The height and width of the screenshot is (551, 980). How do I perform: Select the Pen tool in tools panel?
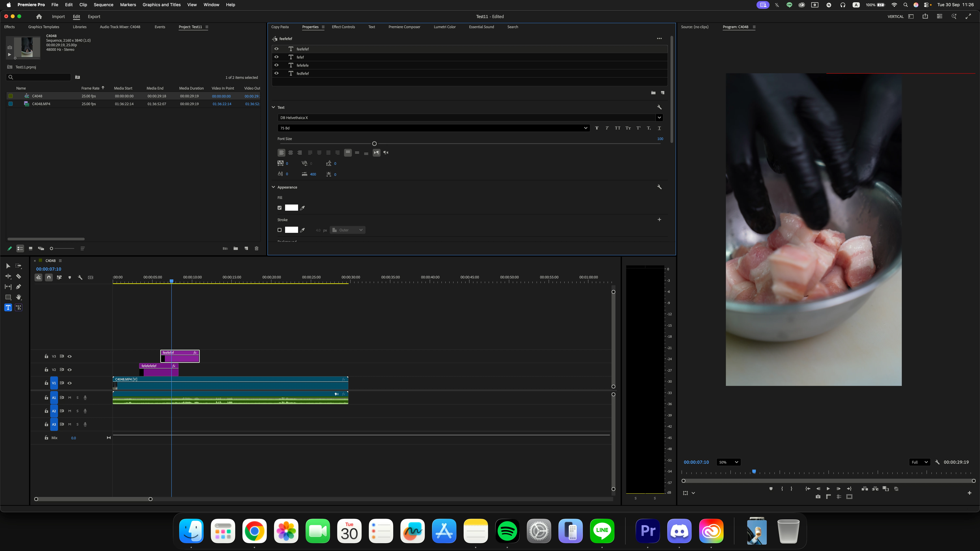click(18, 287)
